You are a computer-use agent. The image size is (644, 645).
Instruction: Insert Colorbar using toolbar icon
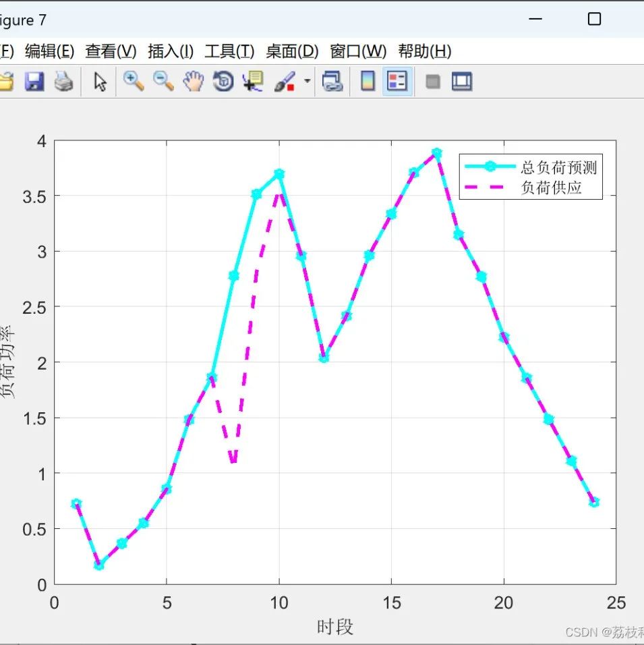pos(368,81)
